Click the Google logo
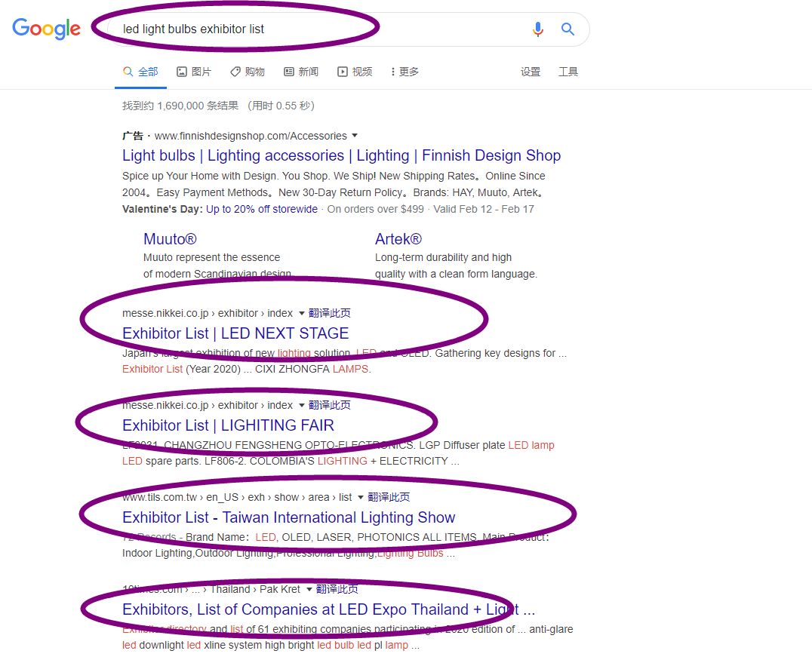 pyautogui.click(x=47, y=29)
